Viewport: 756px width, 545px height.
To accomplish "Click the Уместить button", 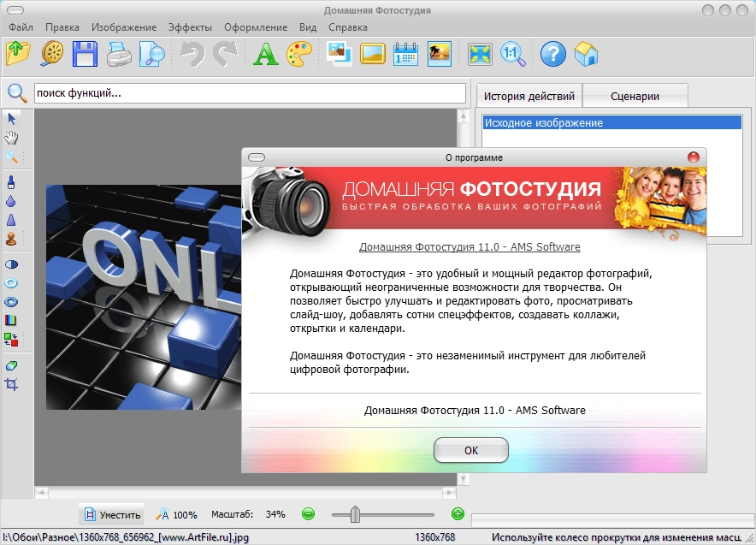I will [x=112, y=514].
